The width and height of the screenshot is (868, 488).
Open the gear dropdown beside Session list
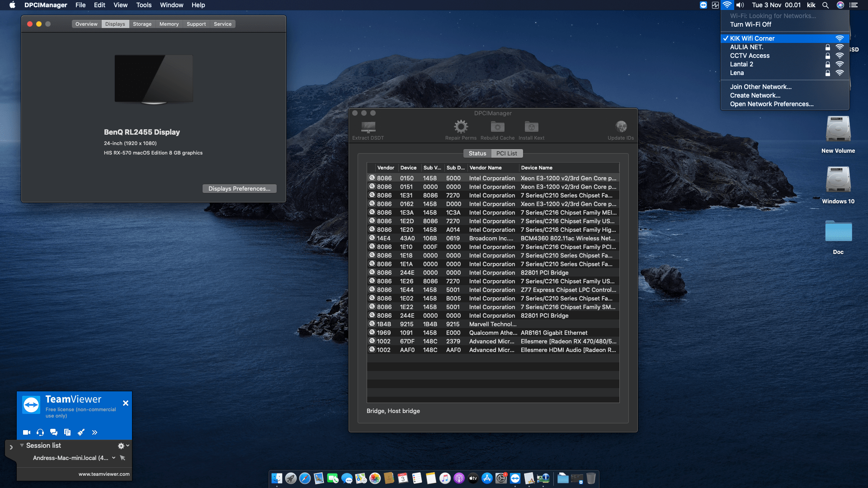click(x=121, y=446)
